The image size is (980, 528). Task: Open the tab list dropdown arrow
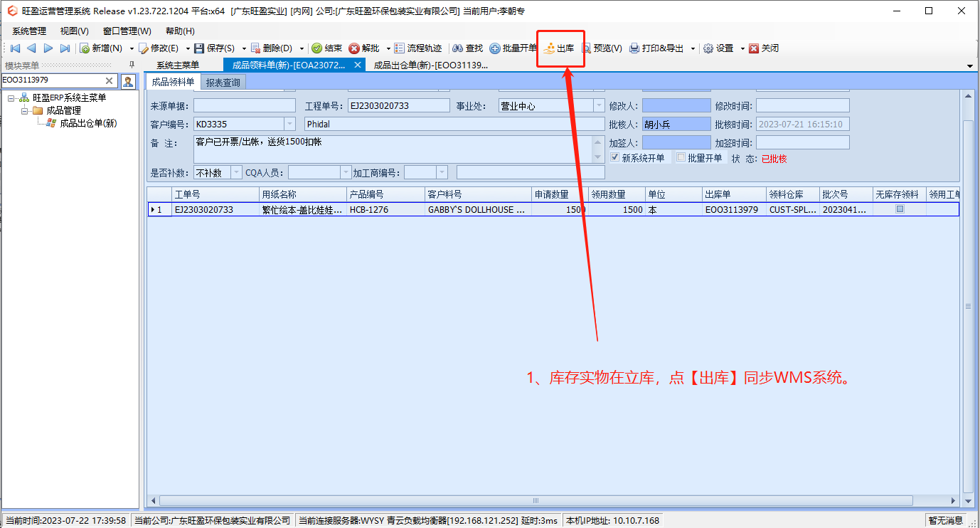tap(971, 66)
